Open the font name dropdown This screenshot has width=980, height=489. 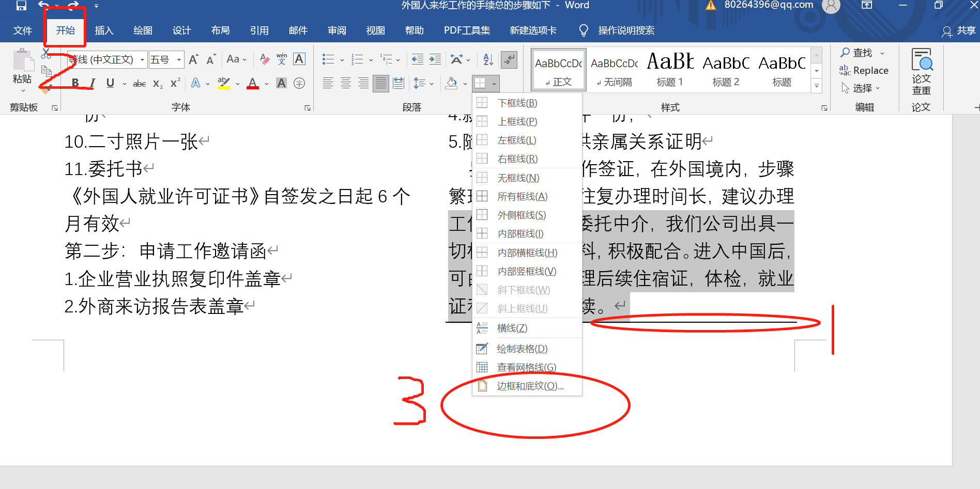(x=142, y=60)
